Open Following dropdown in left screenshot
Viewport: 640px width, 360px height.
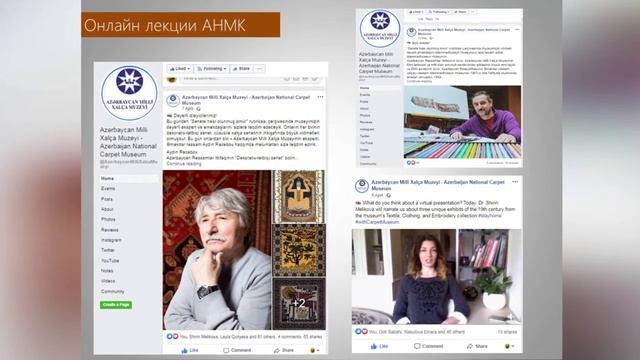pos(212,69)
